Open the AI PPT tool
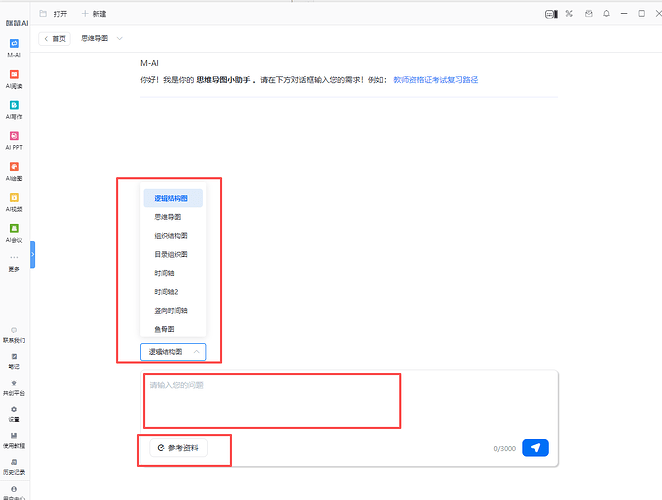 14,140
